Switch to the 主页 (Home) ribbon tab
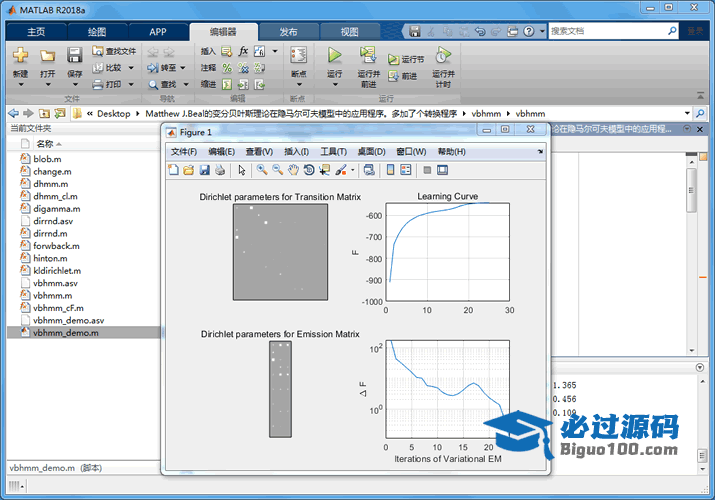The width and height of the screenshot is (715, 500). [x=36, y=32]
